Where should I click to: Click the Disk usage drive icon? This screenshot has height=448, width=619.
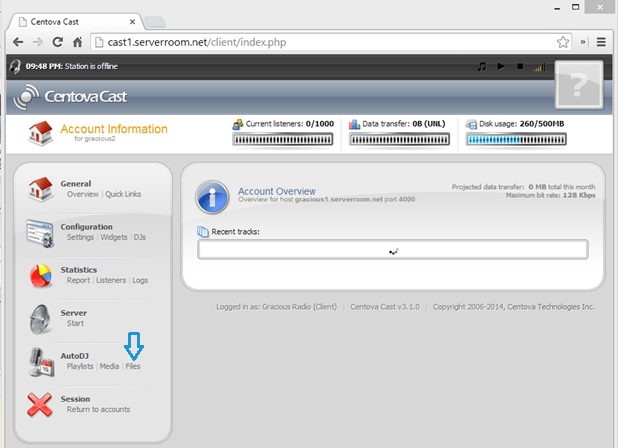click(471, 125)
